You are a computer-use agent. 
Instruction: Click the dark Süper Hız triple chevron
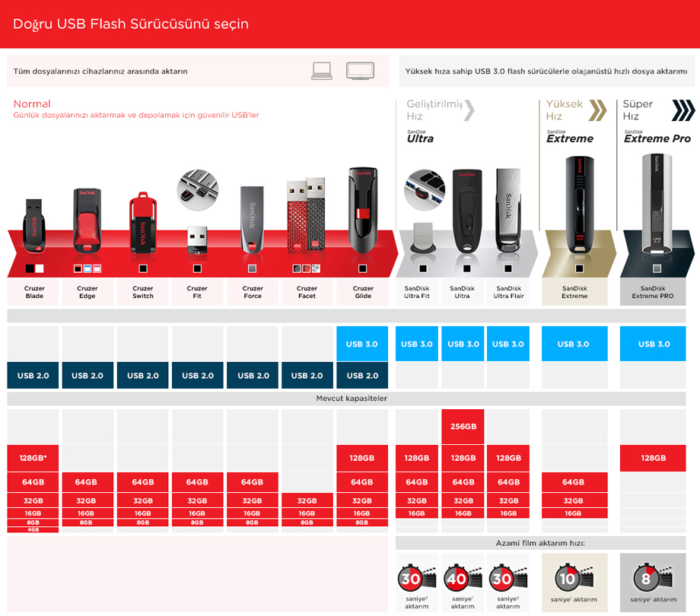point(683,110)
